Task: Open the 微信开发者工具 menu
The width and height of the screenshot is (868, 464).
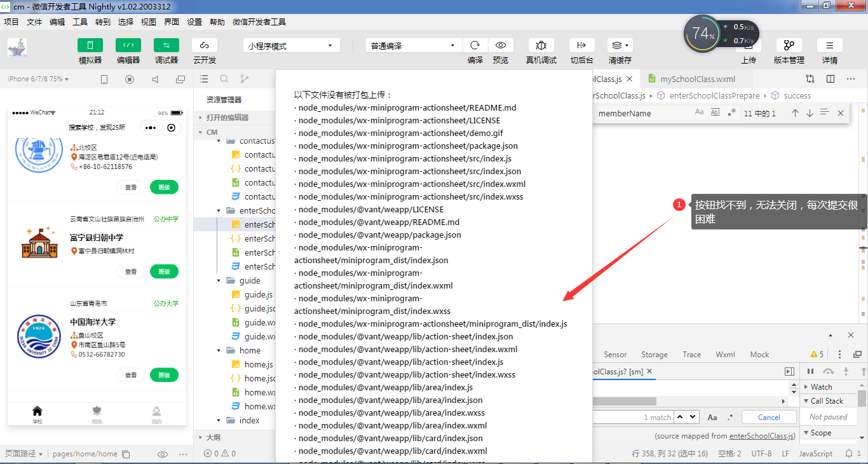Action: [259, 22]
